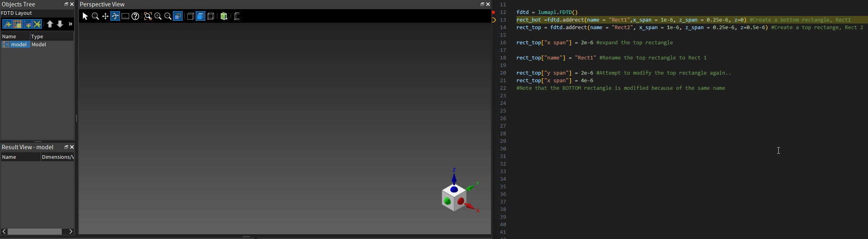Click the zoom in magnifier
Screen dimensions: 868x239
(x=158, y=16)
